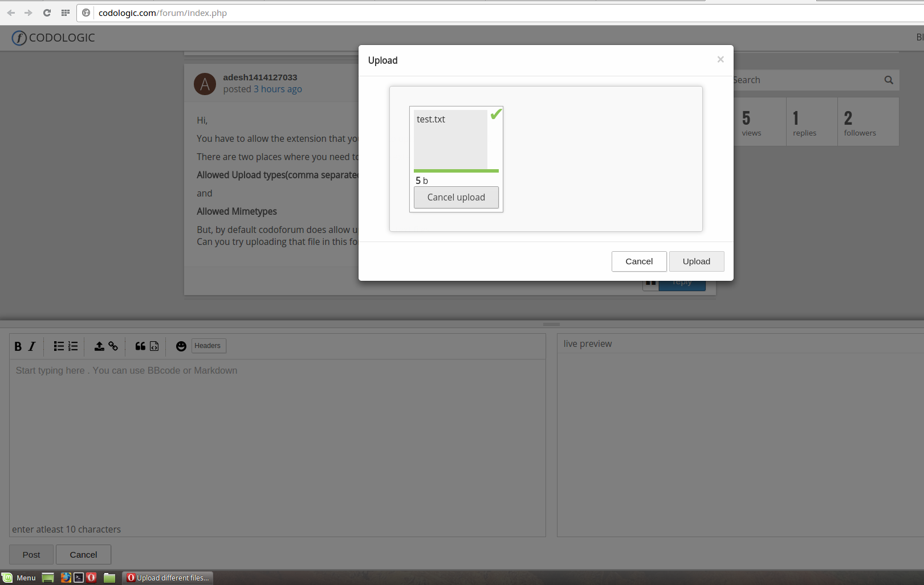Click the Post reply button
The width and height of the screenshot is (924, 585).
[x=31, y=555]
